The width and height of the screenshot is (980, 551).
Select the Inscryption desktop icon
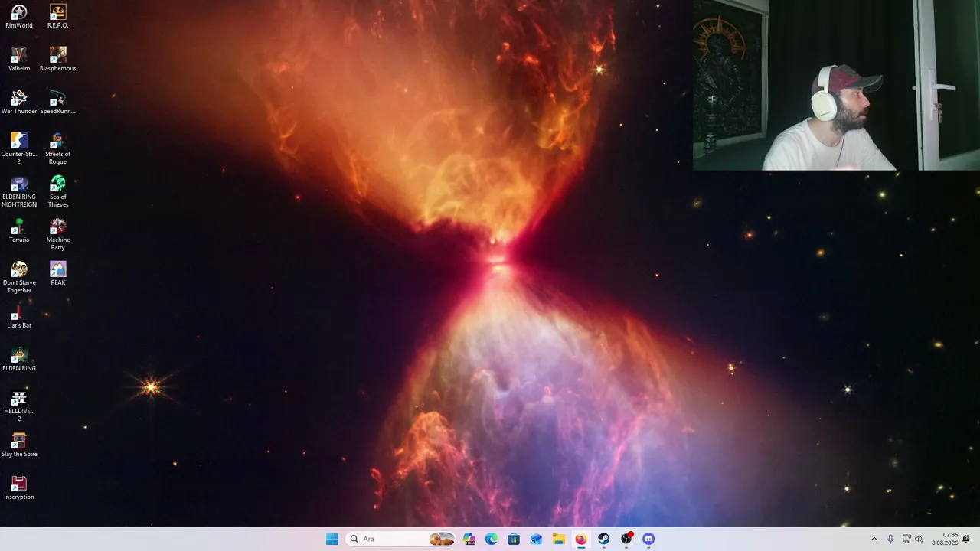pyautogui.click(x=19, y=487)
